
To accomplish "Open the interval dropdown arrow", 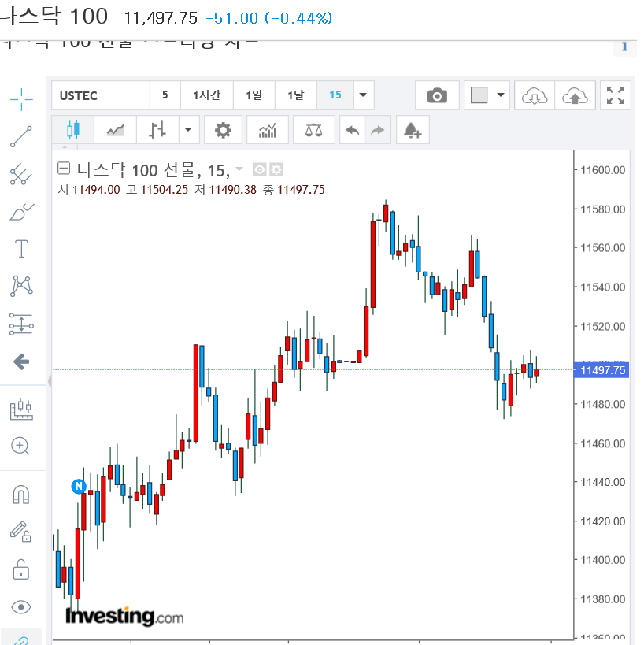I will [x=363, y=95].
